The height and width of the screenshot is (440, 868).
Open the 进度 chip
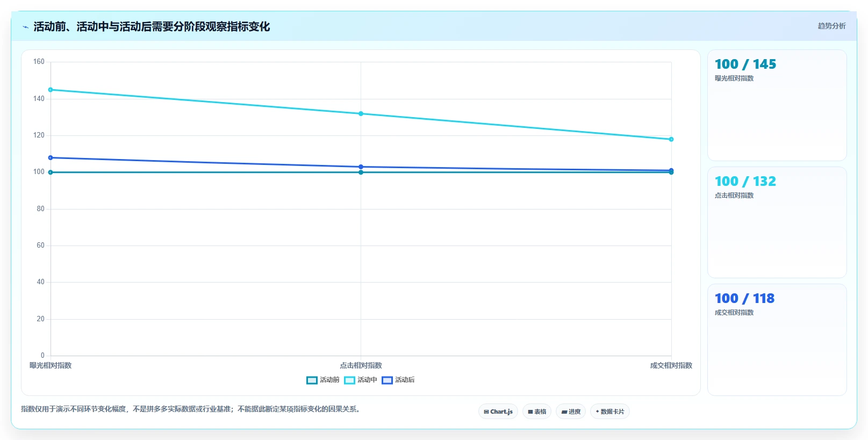(x=571, y=412)
